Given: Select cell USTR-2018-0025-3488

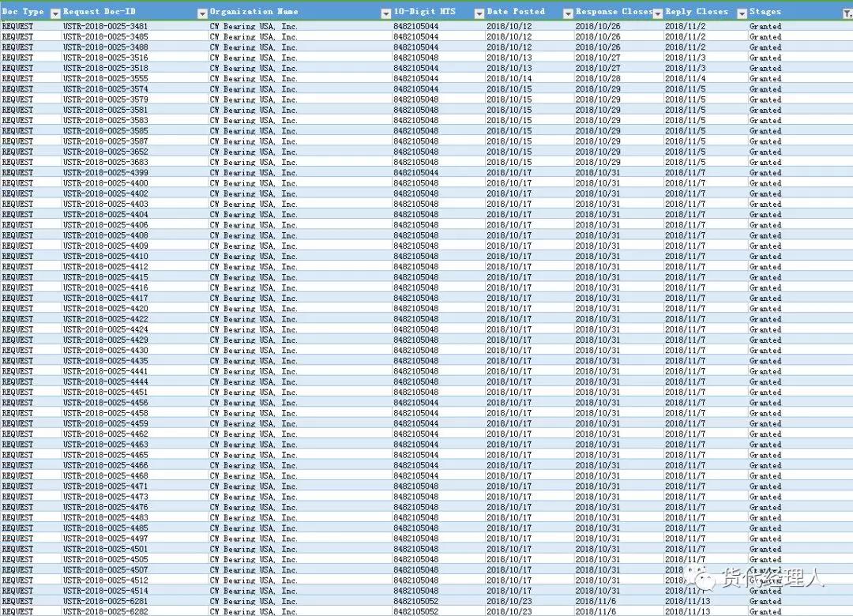Looking at the screenshot, I should click(x=106, y=47).
